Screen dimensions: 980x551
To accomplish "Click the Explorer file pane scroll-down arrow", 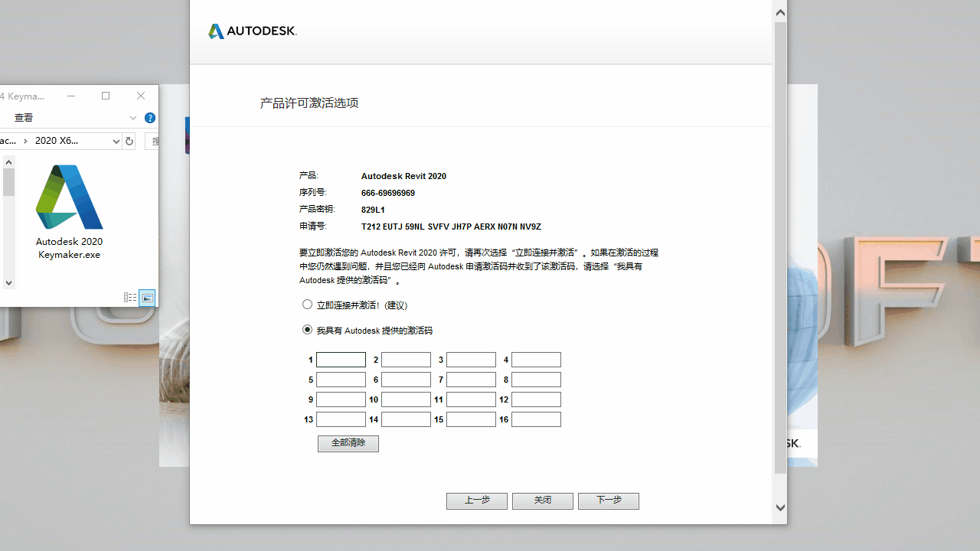I will coord(8,283).
